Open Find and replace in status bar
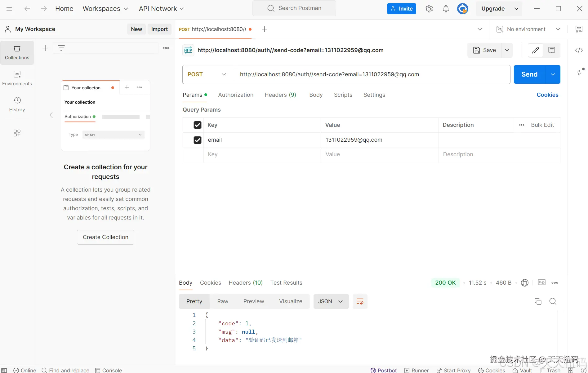 tap(65, 370)
